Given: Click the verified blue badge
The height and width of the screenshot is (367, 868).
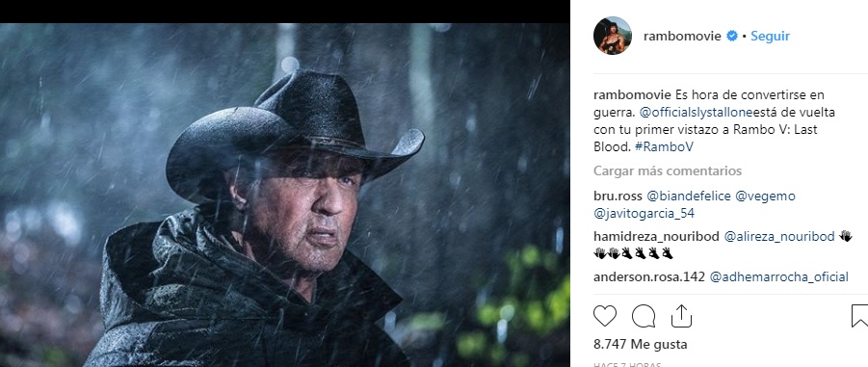Looking at the screenshot, I should [732, 36].
